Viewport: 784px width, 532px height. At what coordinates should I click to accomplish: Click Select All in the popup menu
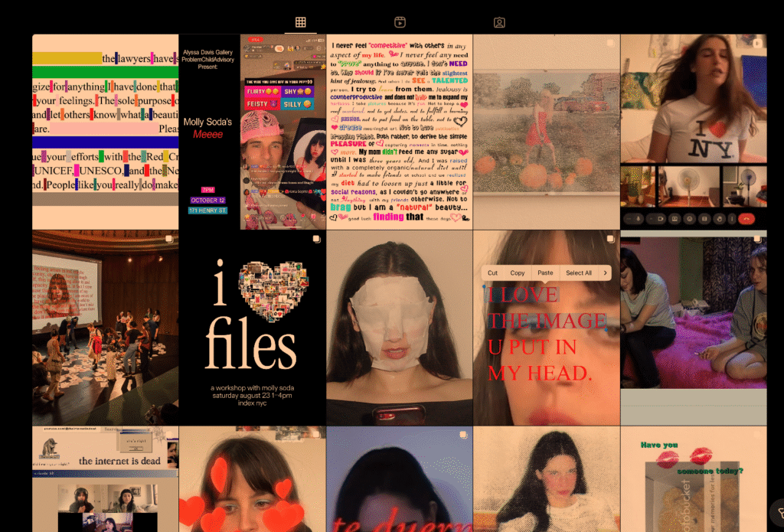[x=578, y=273]
